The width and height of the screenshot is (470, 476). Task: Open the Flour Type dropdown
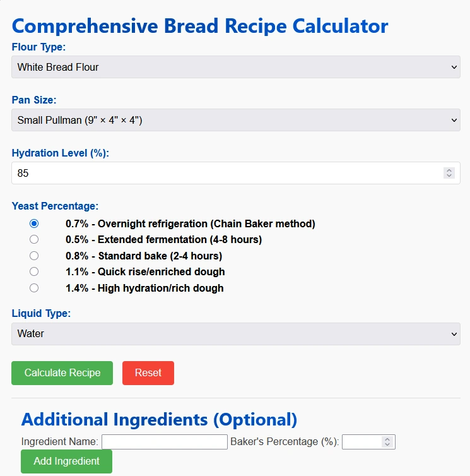pos(236,67)
